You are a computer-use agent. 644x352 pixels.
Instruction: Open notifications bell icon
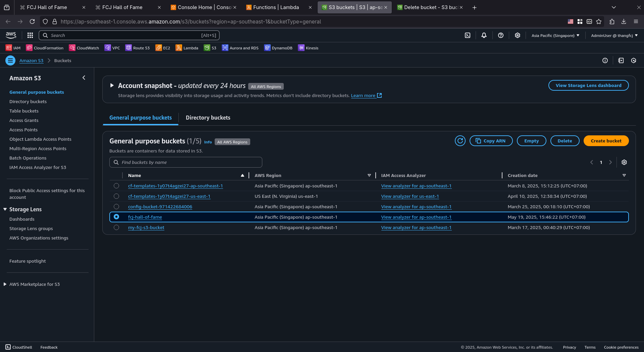484,35
